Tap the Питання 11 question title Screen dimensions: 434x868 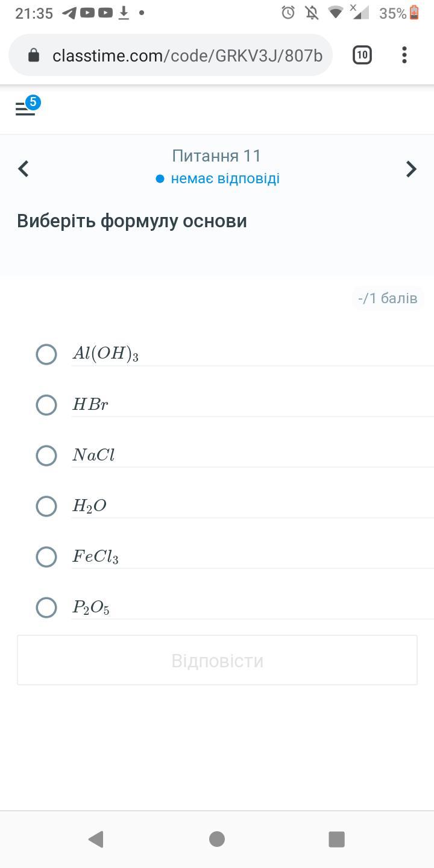[216, 156]
